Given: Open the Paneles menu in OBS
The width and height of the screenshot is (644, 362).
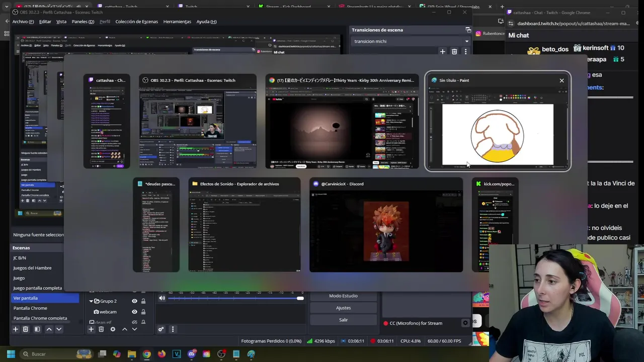Looking at the screenshot, I should (83, 22).
